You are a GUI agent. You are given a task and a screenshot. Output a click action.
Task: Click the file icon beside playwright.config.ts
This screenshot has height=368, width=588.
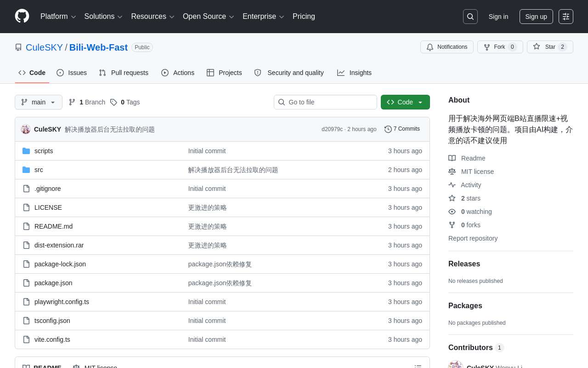pos(26,302)
